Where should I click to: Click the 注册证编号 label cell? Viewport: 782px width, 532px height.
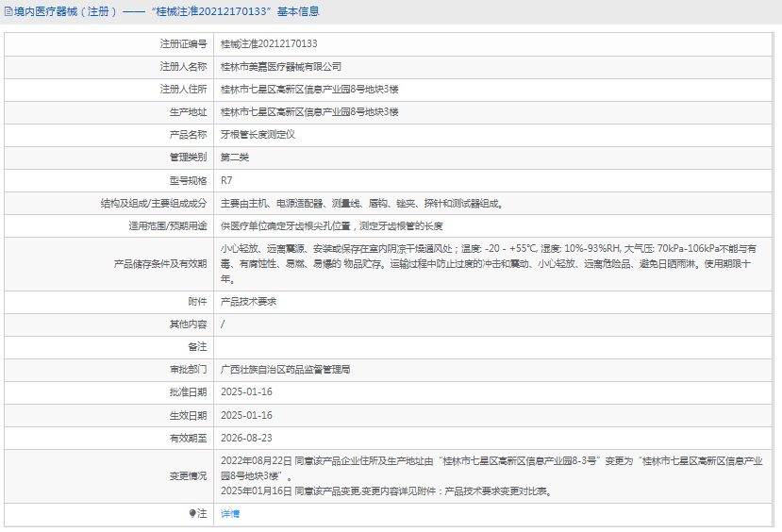(x=183, y=44)
